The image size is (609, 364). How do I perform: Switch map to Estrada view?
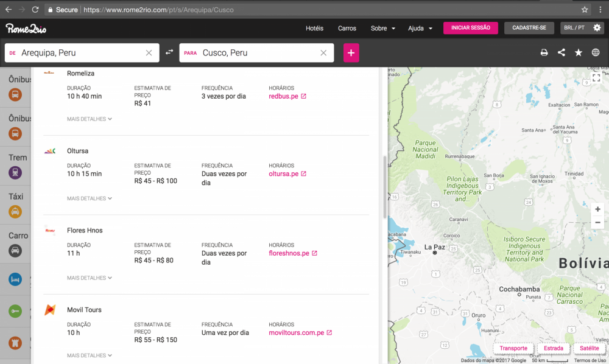coord(553,348)
